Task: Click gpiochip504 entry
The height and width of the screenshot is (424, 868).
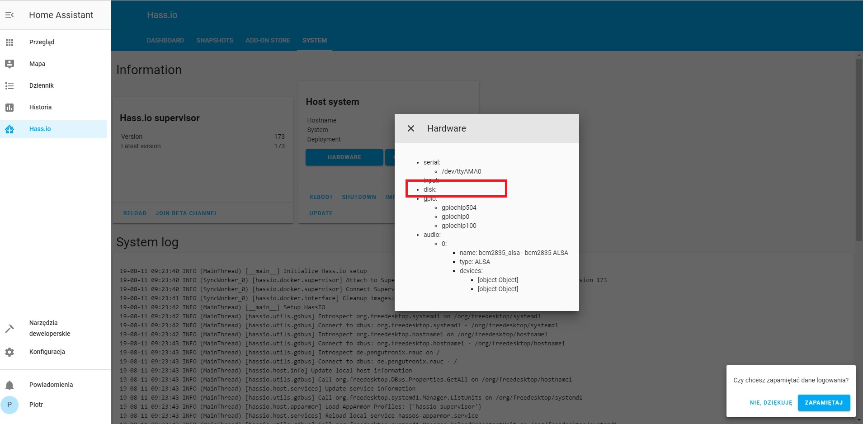Action: tap(459, 207)
